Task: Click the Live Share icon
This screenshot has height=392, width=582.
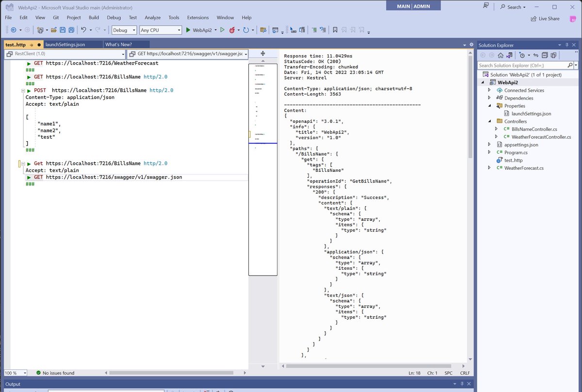Action: 534,18
